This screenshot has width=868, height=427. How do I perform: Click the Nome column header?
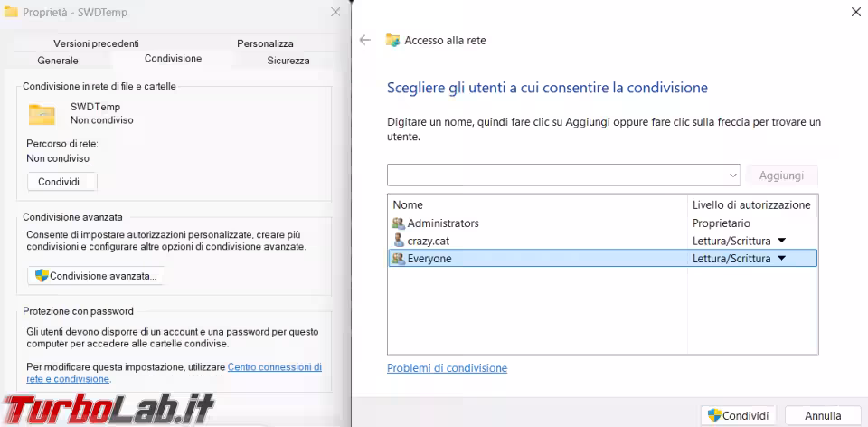point(408,205)
